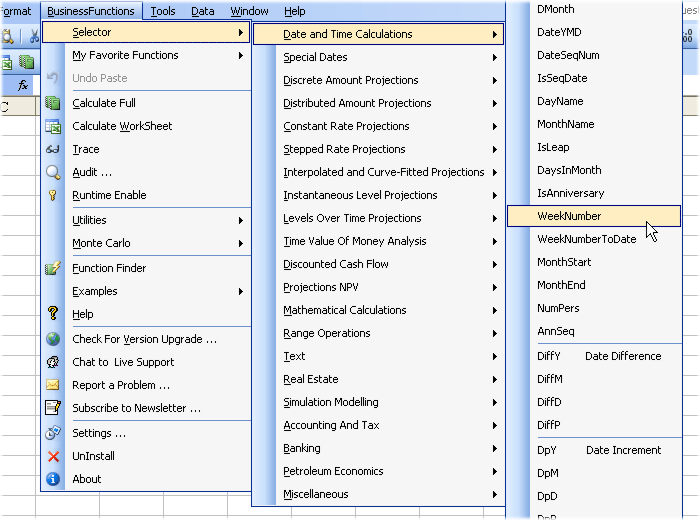This screenshot has height=520, width=700.
Task: Open the Help menu in menu bar
Action: (x=295, y=11)
